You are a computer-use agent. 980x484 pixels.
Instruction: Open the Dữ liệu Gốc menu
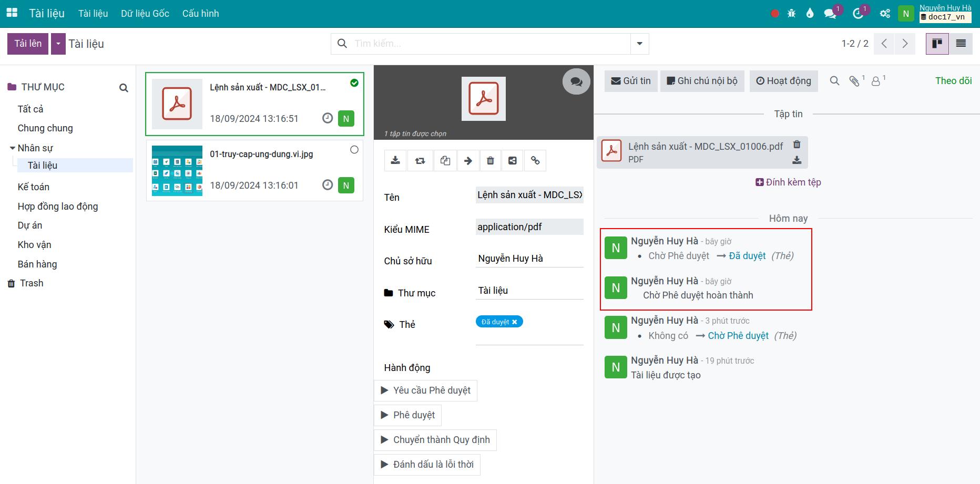coord(145,14)
